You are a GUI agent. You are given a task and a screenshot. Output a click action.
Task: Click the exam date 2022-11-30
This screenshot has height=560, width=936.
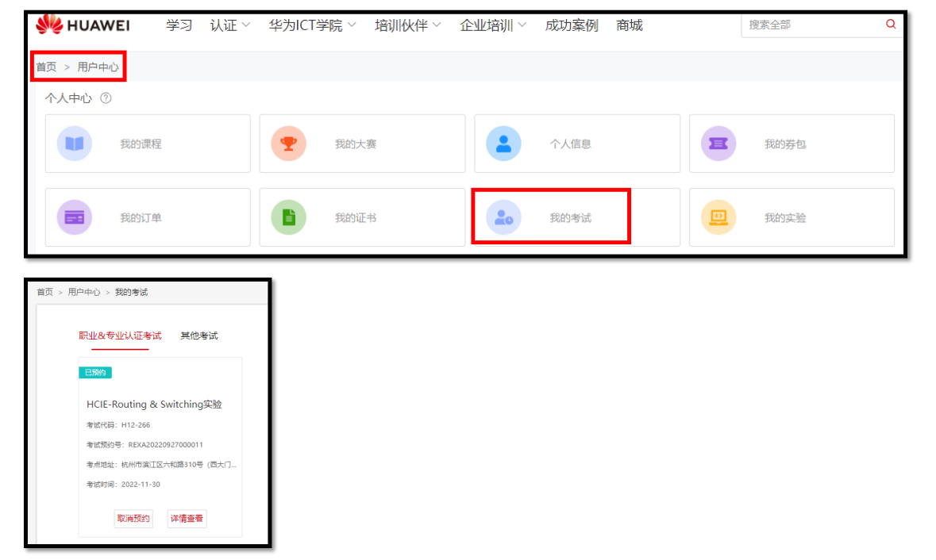point(141,485)
